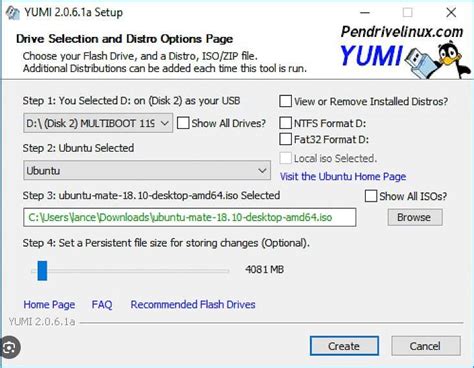The image size is (474, 368).
Task: Click the Cancel button
Action: coord(425,346)
